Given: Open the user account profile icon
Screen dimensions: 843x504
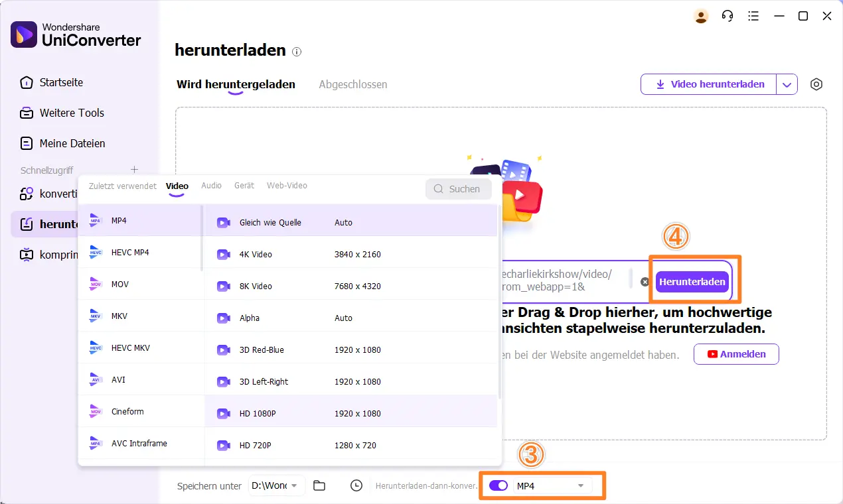Looking at the screenshot, I should pyautogui.click(x=701, y=16).
